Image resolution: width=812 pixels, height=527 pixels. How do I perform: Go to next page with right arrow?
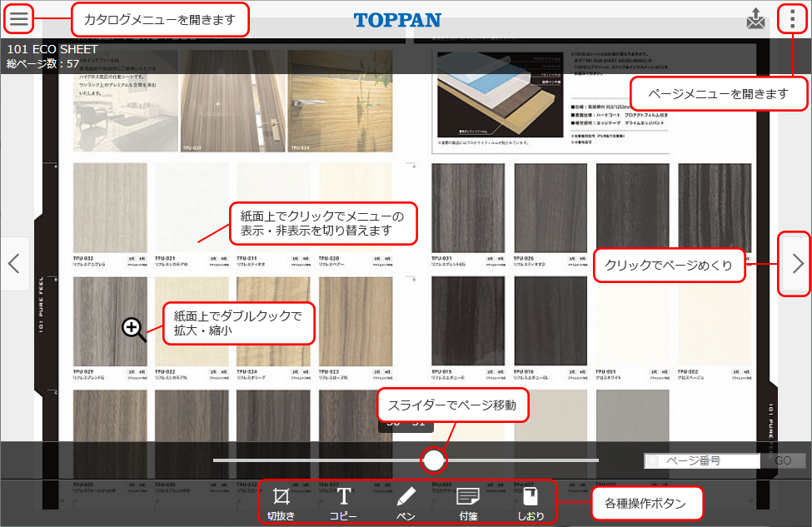tap(797, 264)
